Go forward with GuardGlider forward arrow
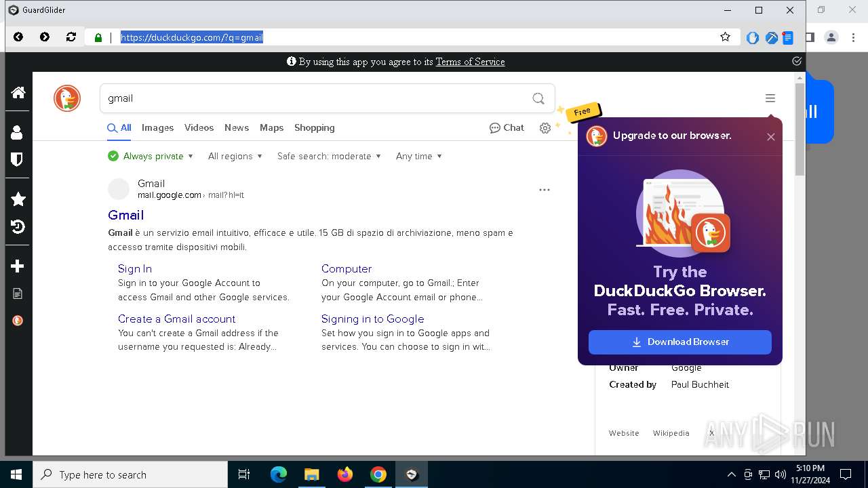This screenshot has height=488, width=868. (x=45, y=37)
